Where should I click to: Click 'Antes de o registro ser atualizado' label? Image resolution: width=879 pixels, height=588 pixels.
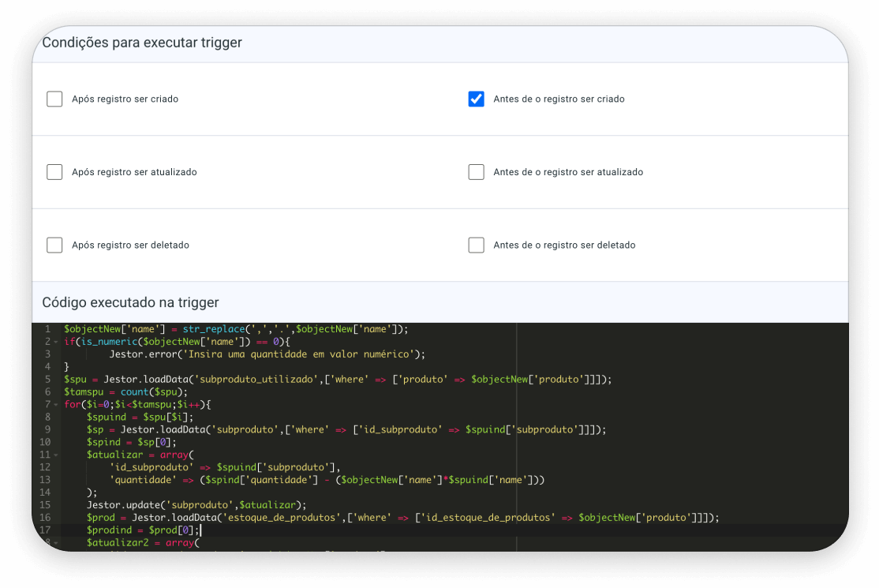568,172
